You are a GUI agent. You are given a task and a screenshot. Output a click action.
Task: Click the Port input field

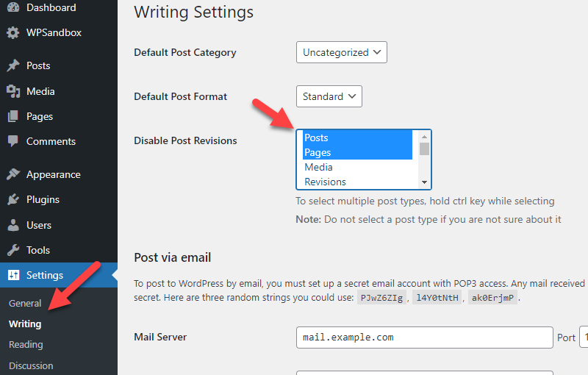point(584,337)
